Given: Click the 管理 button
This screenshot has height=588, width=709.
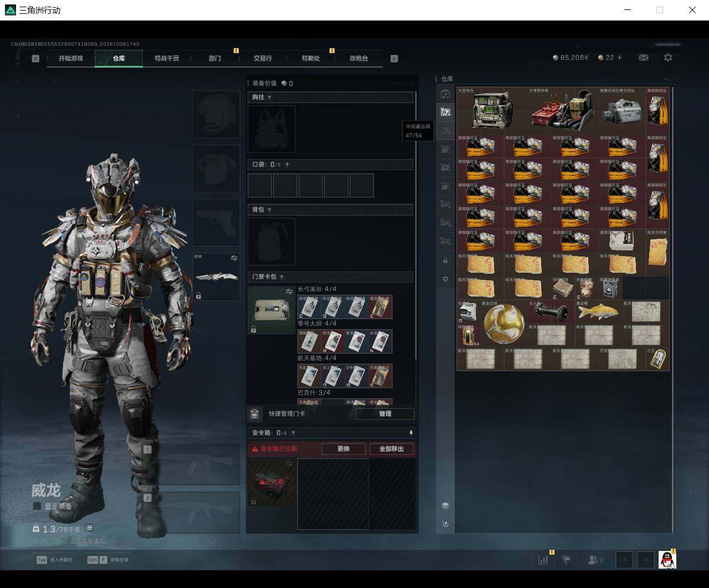Looking at the screenshot, I should coord(385,413).
